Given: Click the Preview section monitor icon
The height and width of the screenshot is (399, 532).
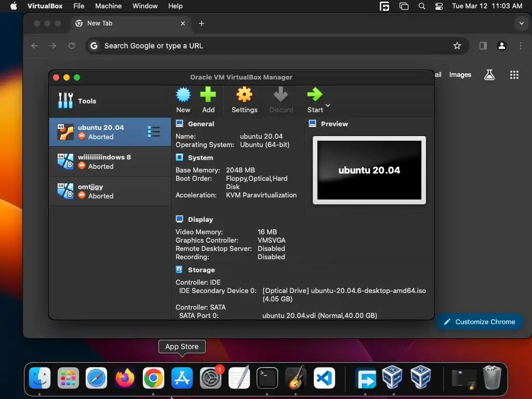Looking at the screenshot, I should tap(312, 124).
